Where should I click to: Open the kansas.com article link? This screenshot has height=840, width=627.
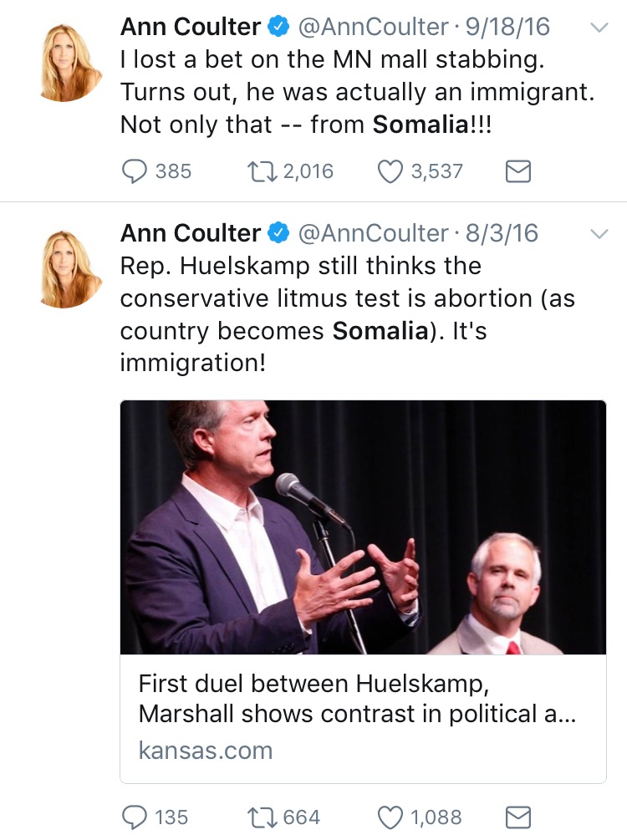pos(206,750)
